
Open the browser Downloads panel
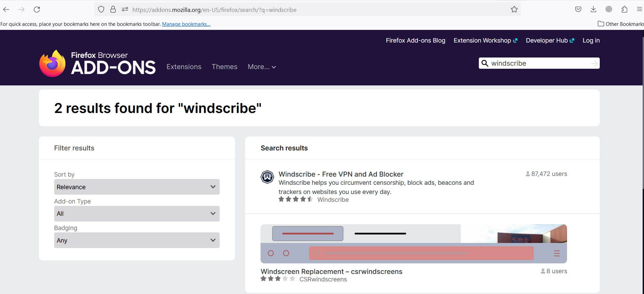(x=593, y=10)
